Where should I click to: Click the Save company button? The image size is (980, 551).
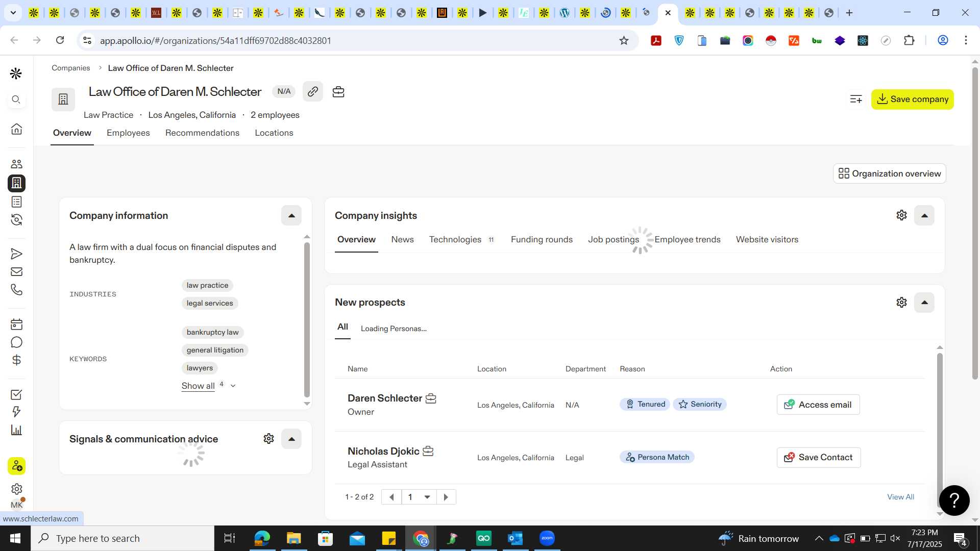pos(912,99)
